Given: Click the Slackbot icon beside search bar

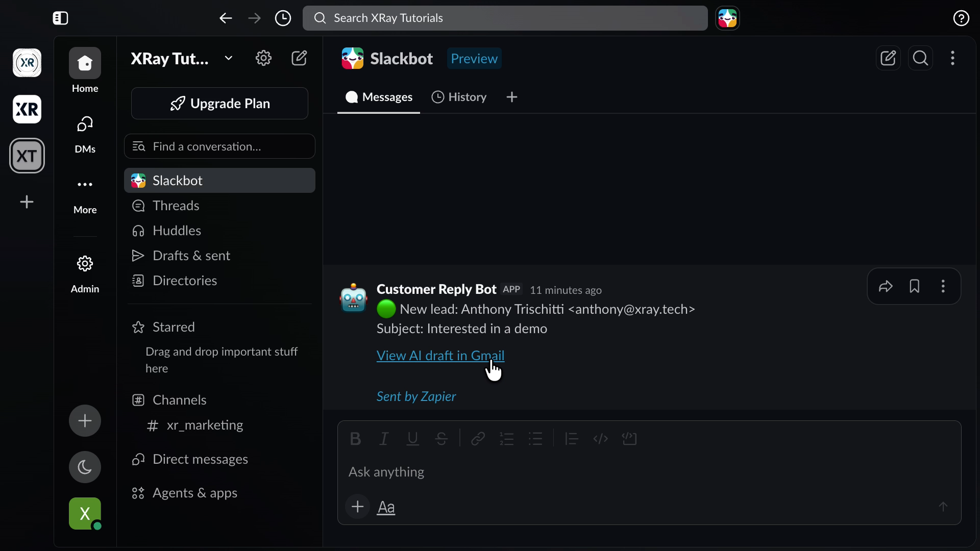Looking at the screenshot, I should click(x=727, y=18).
